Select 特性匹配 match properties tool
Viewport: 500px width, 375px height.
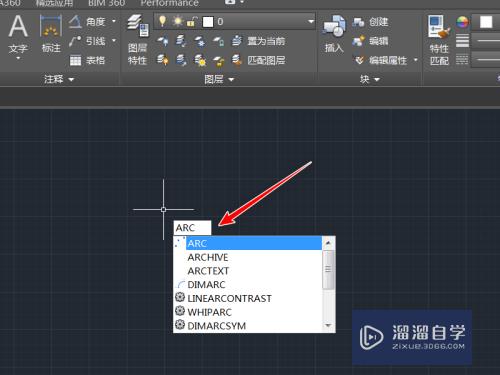pos(439,40)
